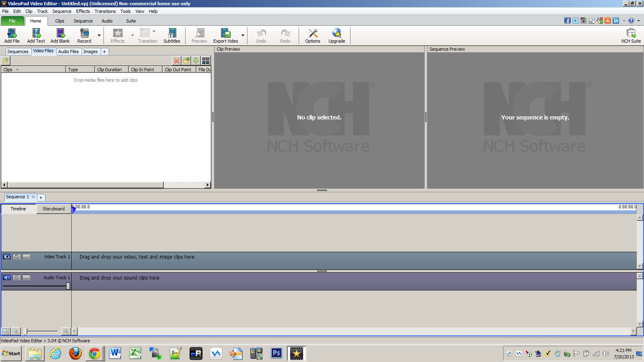Click the Add Text toolbar icon
The width and height of the screenshot is (644, 362).
pos(36,35)
